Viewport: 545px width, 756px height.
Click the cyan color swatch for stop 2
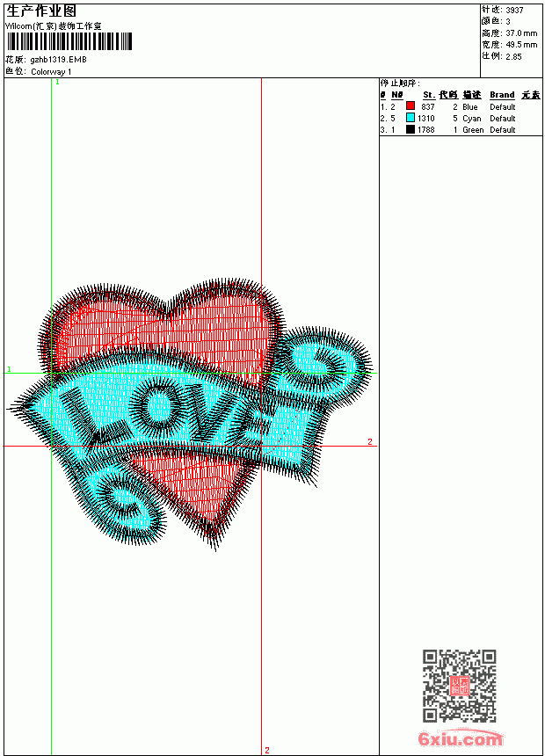click(x=411, y=118)
